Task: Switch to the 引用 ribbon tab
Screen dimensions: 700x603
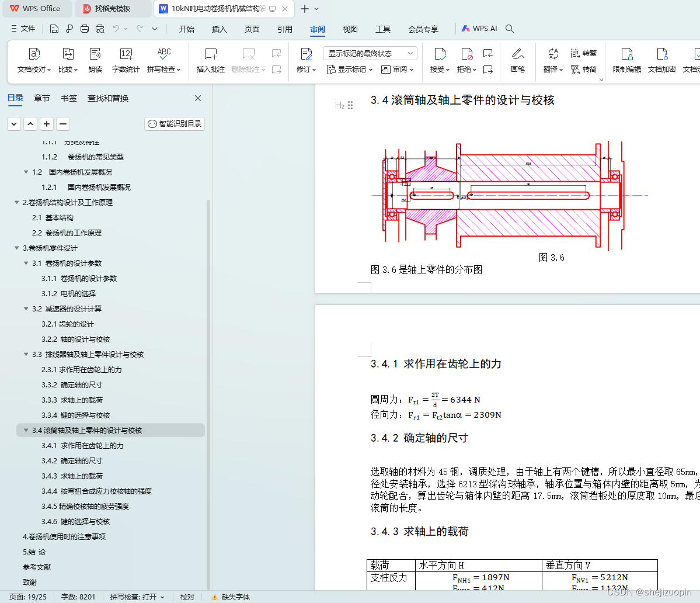Action: [284, 29]
